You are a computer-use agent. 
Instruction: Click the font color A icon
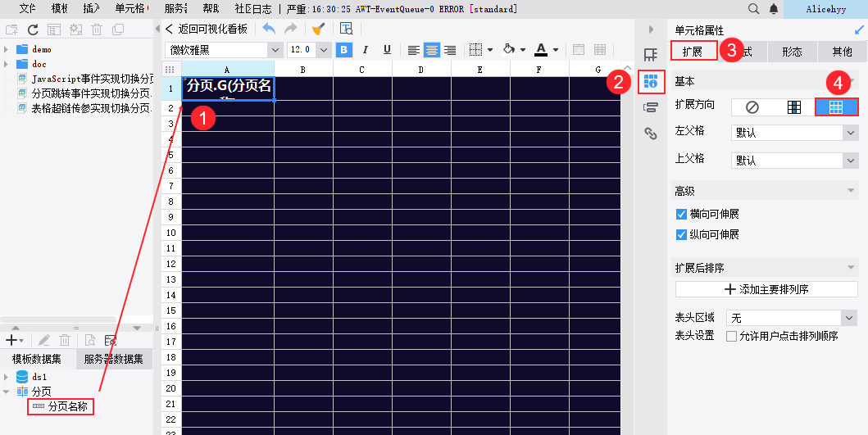click(x=541, y=50)
